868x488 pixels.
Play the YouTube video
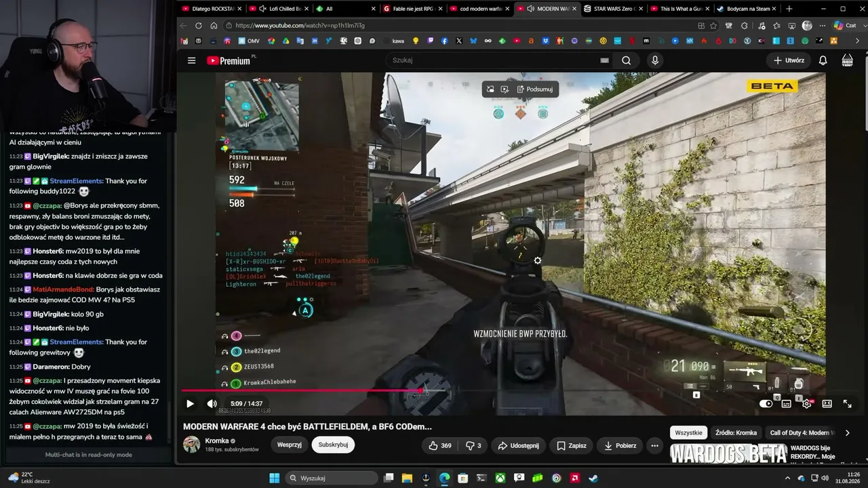click(190, 403)
